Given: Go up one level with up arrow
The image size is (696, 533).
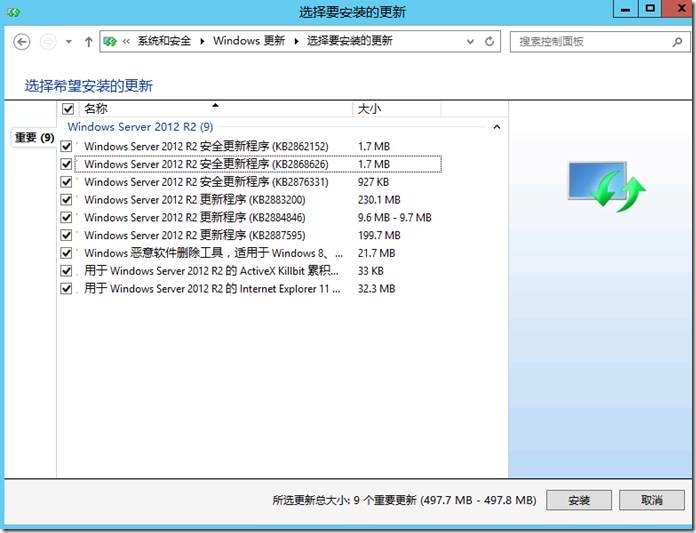Looking at the screenshot, I should 88,42.
